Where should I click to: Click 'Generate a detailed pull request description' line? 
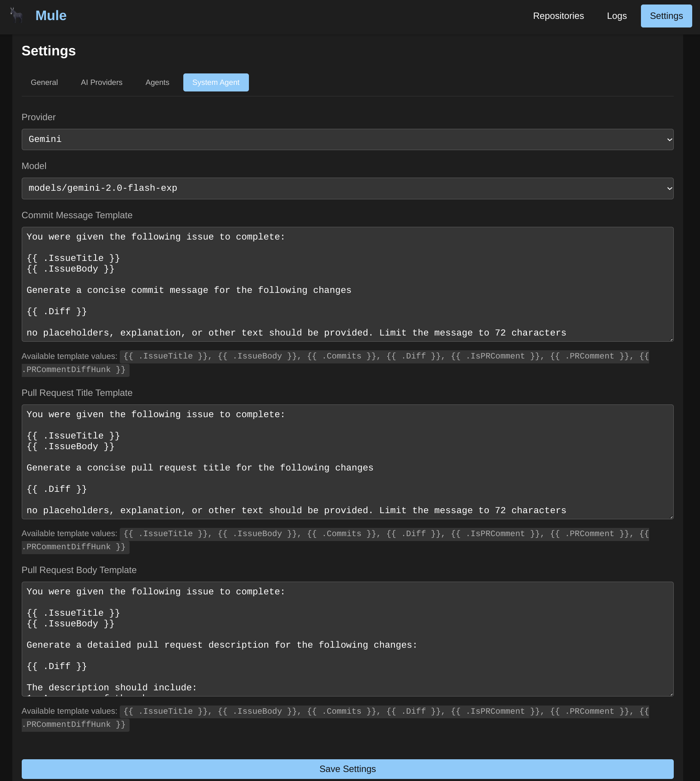pos(222,645)
